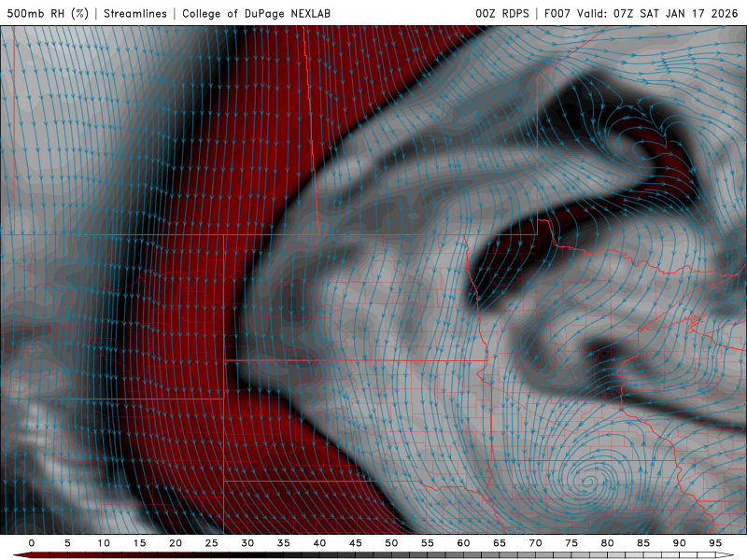Click the "85" colorbar label
The width and height of the screenshot is (747, 560).
(x=643, y=543)
